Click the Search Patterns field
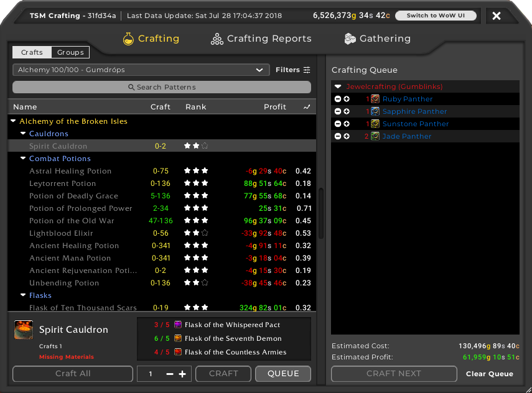 click(x=162, y=87)
